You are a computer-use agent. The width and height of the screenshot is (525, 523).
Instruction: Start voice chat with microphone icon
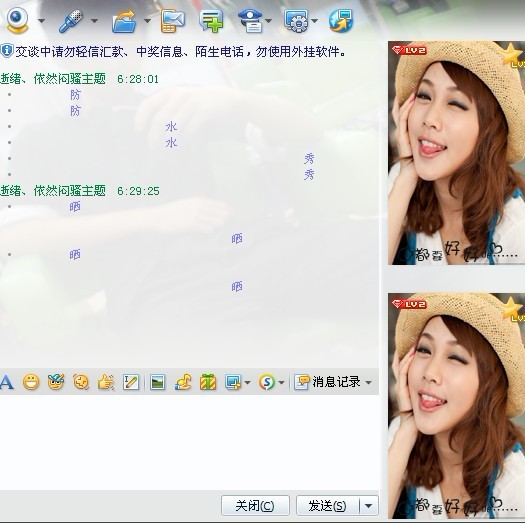pos(71,21)
